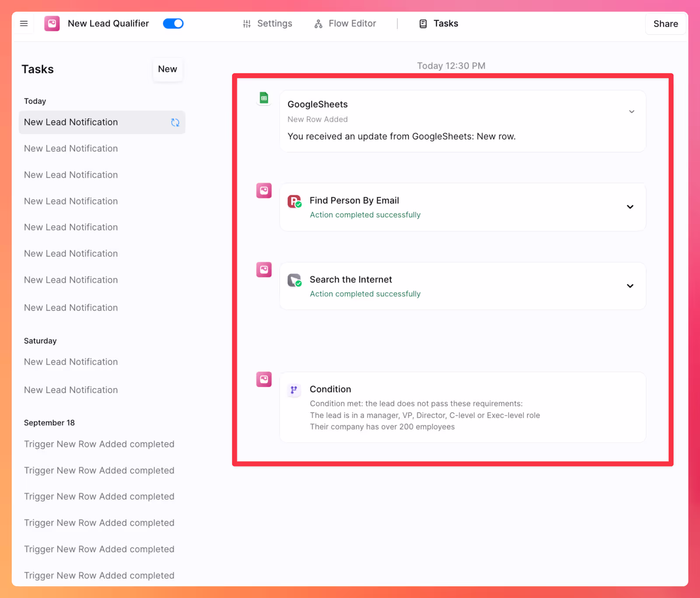Screen dimensions: 700x598
Task: Click the 'September 18' section header
Action: tap(49, 423)
